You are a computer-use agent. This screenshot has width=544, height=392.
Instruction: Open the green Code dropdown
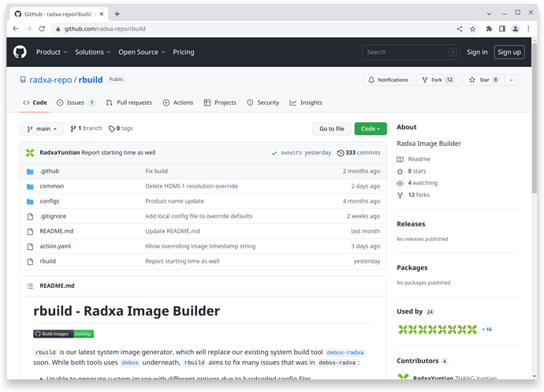pos(371,129)
